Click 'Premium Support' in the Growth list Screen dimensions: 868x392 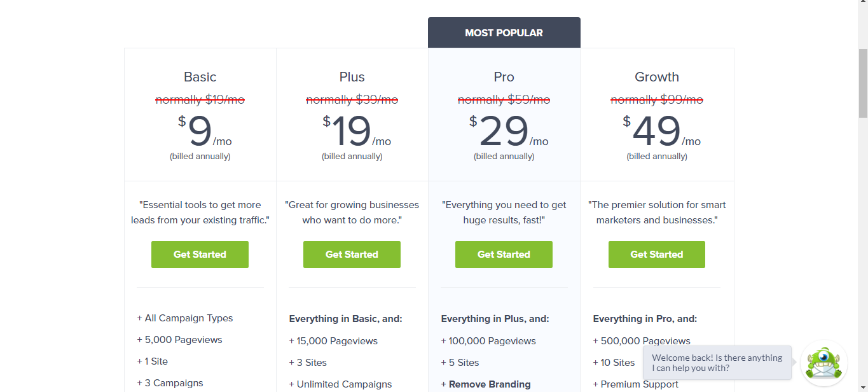(639, 384)
